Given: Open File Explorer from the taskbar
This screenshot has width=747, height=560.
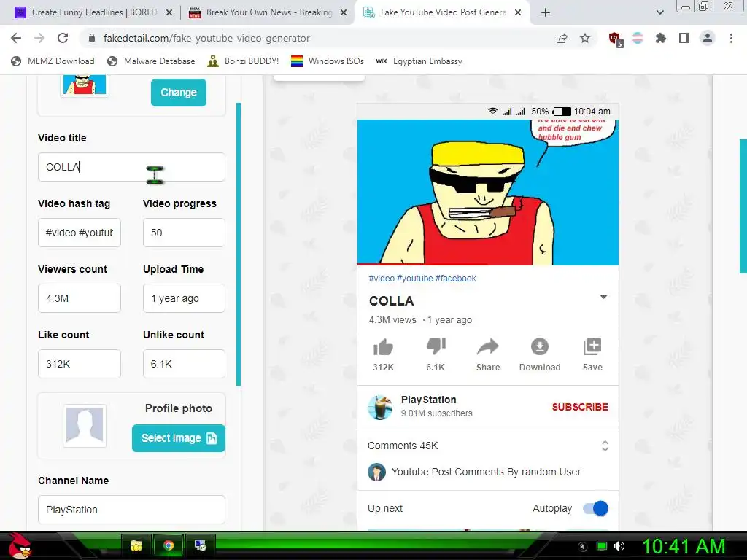Looking at the screenshot, I should [x=136, y=545].
